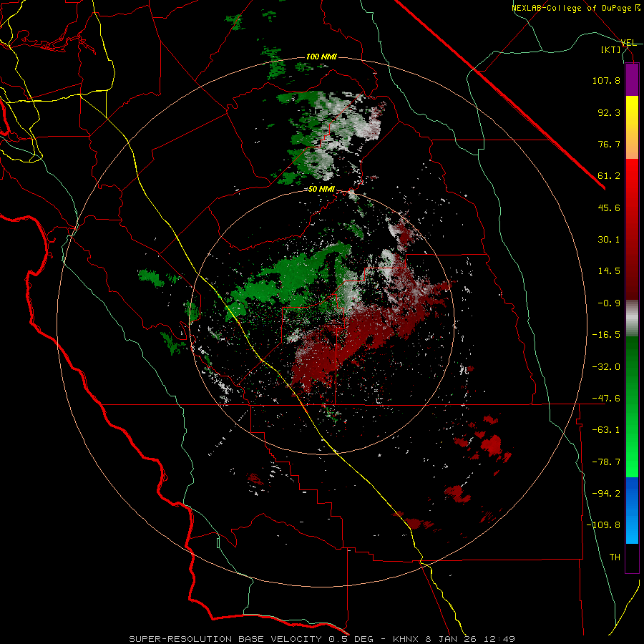Click the VEL legend title

[x=629, y=43]
